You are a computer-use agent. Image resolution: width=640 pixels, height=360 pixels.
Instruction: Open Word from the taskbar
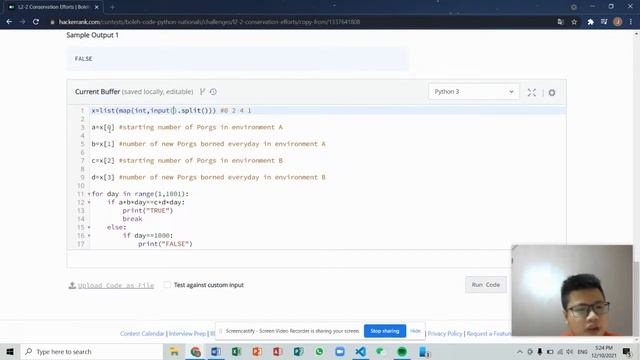[216, 351]
